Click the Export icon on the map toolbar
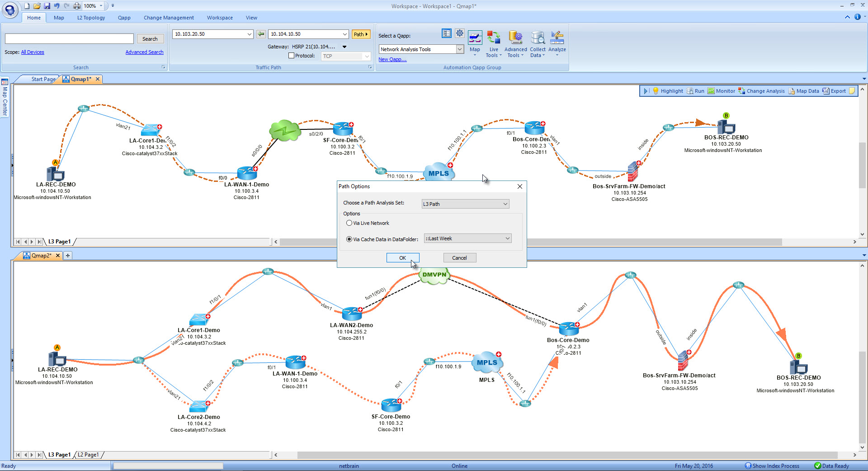Image resolution: width=868 pixels, height=471 pixels. pyautogui.click(x=834, y=90)
